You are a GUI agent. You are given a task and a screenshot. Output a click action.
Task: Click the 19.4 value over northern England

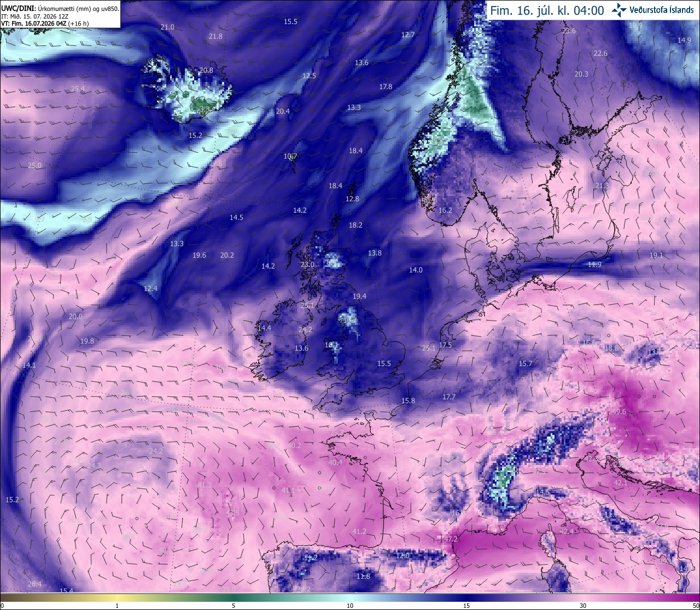(359, 297)
